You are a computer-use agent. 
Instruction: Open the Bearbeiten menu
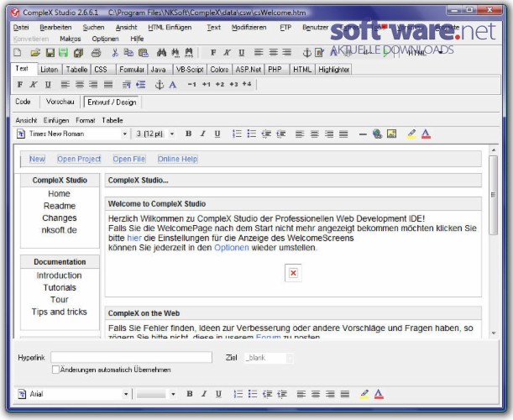click(x=55, y=28)
